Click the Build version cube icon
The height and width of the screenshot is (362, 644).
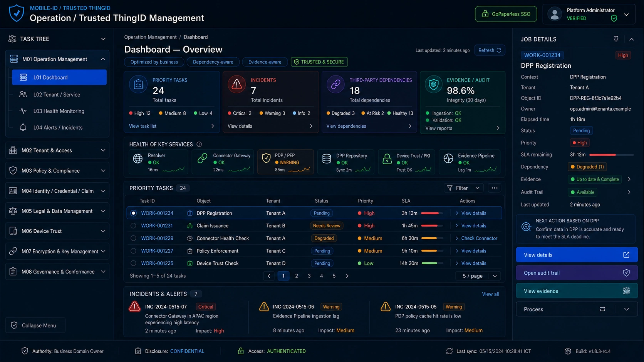click(568, 351)
